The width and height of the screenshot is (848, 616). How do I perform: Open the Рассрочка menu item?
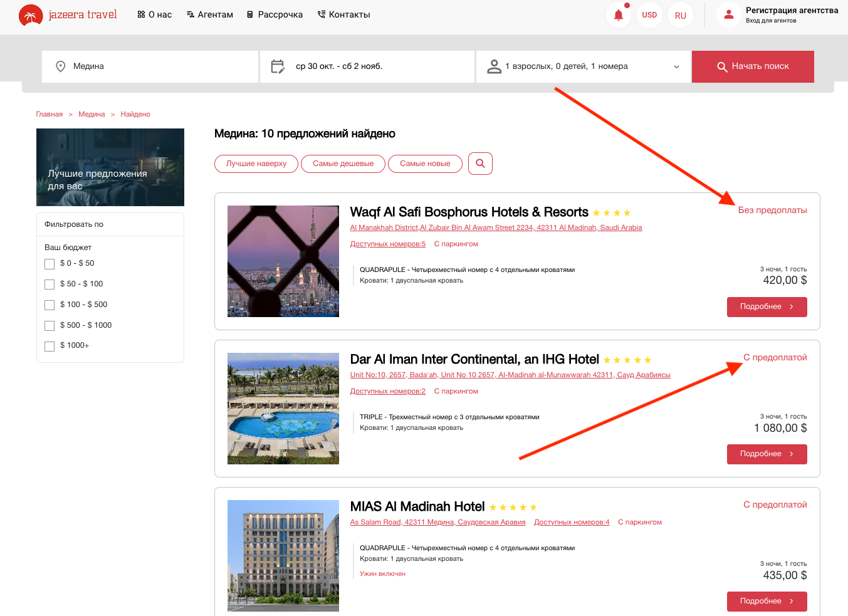tap(275, 14)
